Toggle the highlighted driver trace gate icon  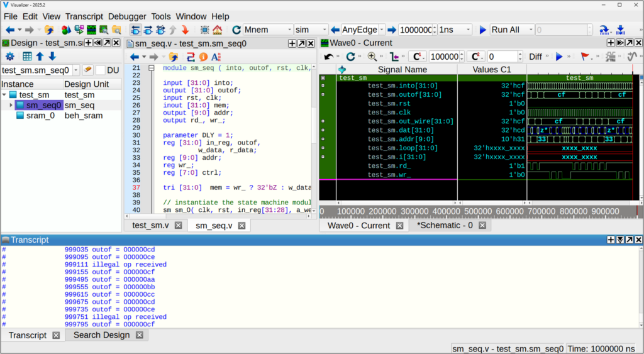click(x=135, y=30)
